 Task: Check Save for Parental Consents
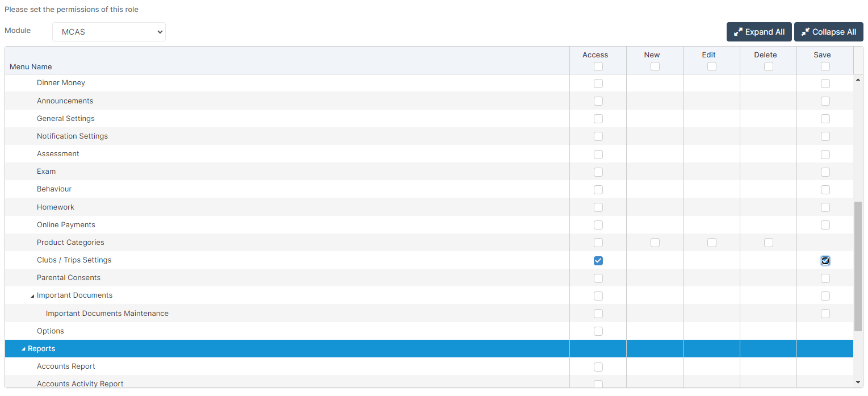click(x=825, y=278)
